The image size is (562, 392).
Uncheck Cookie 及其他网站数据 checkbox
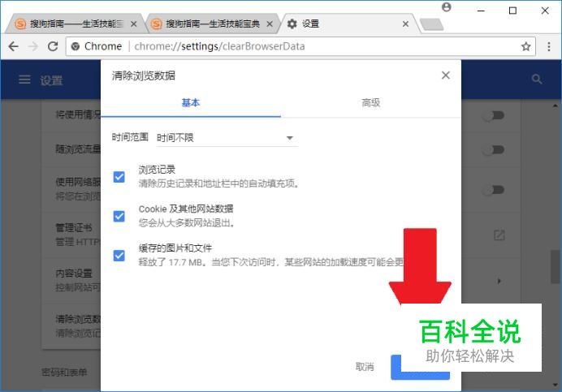click(119, 216)
